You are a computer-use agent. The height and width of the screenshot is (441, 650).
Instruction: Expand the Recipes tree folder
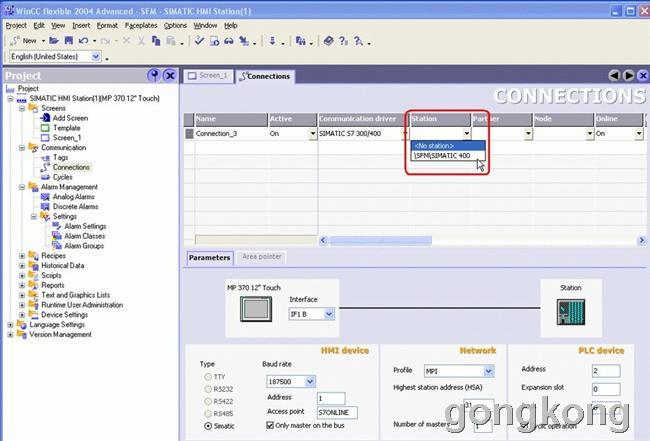(22, 256)
